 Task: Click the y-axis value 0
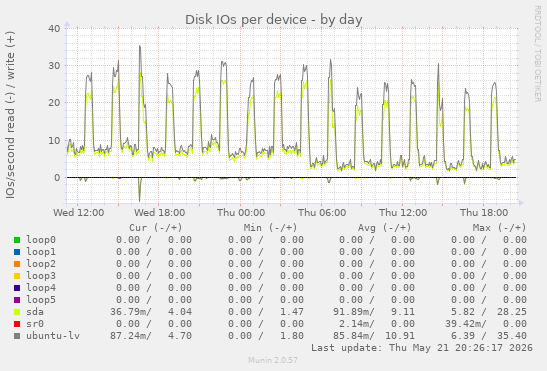[x=57, y=178]
